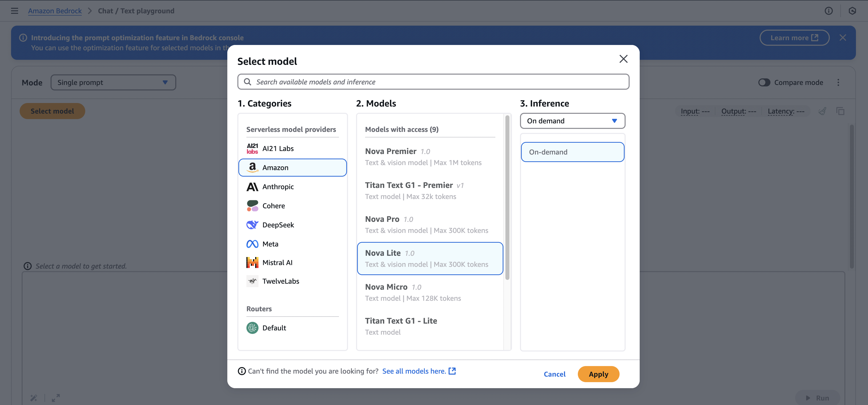Close the Select model dialog
Viewport: 868px width, 405px height.
623,59
